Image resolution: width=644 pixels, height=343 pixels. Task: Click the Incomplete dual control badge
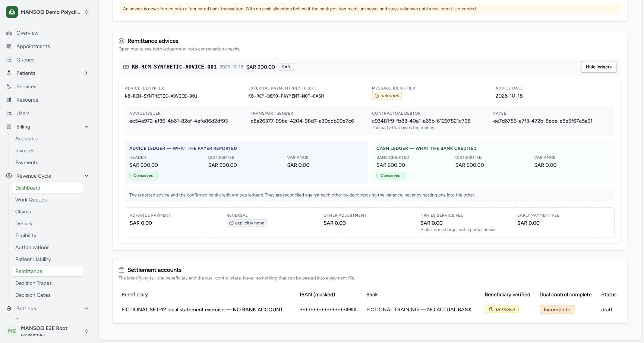(x=557, y=309)
